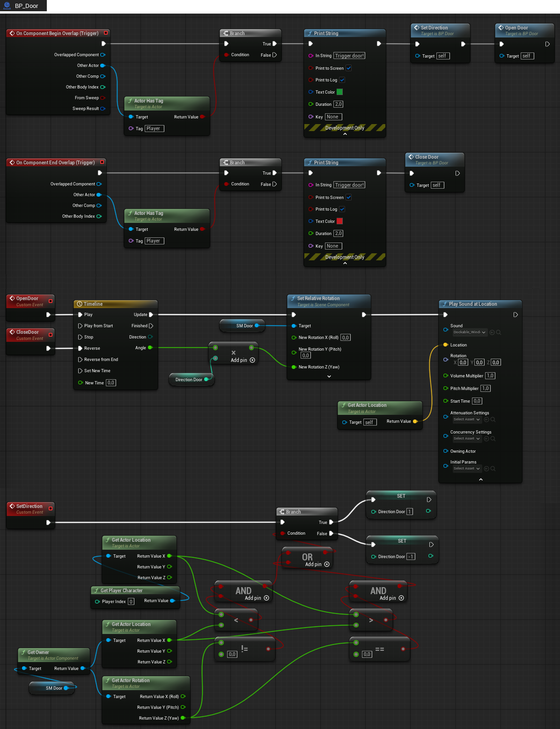Click the clock icon on the Timeline node
The image size is (560, 729).
[80, 304]
